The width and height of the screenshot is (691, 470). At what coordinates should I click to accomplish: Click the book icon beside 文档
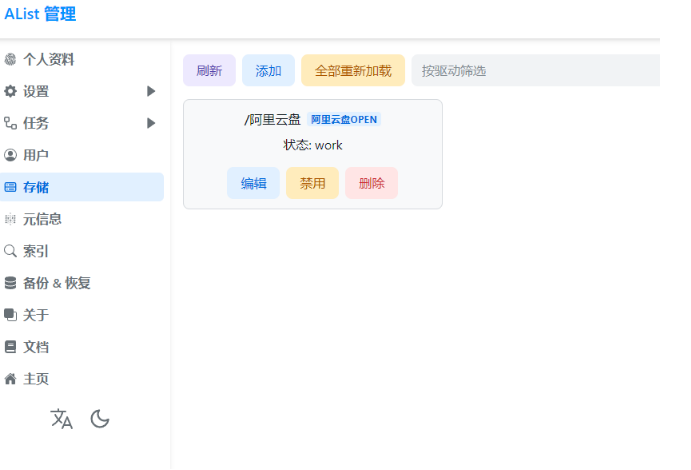tap(11, 347)
